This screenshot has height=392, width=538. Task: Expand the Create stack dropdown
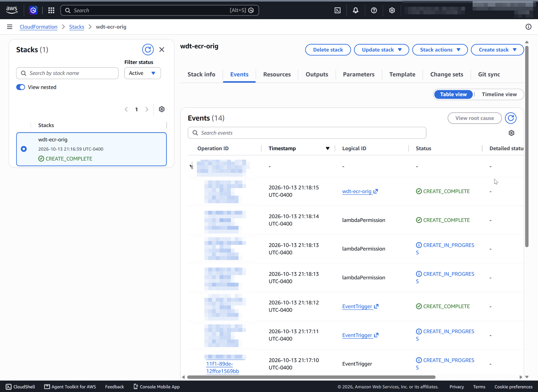coord(498,50)
